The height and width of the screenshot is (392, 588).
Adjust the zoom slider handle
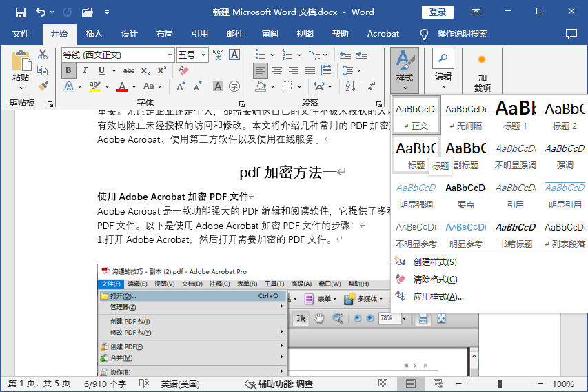(500, 384)
